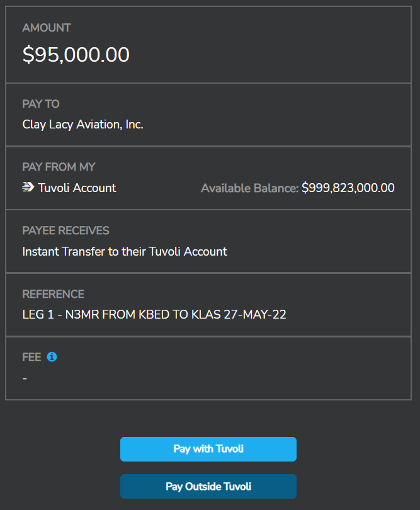Click the AMOUNT section label

point(47,28)
